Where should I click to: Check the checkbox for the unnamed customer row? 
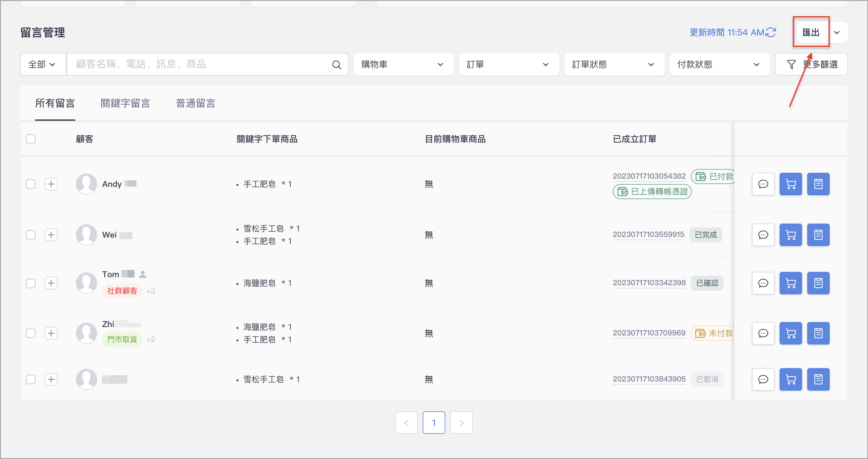[31, 379]
